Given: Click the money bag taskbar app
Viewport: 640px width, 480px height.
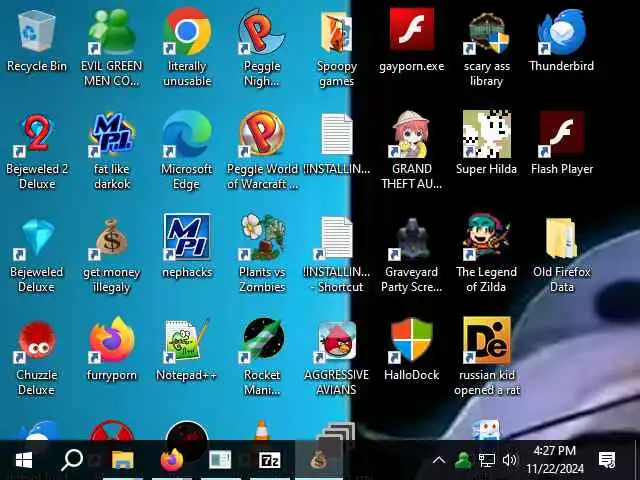Looking at the screenshot, I should [318, 460].
